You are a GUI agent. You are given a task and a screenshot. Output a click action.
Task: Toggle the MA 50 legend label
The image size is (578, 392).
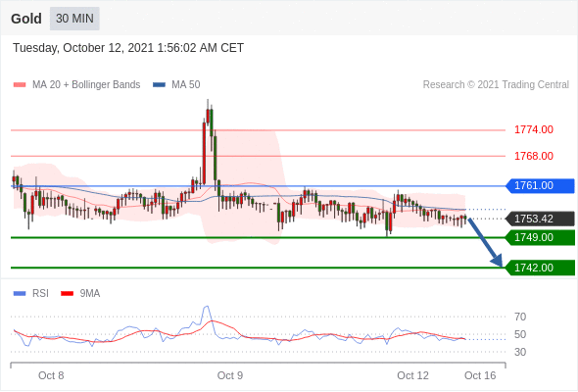point(186,85)
